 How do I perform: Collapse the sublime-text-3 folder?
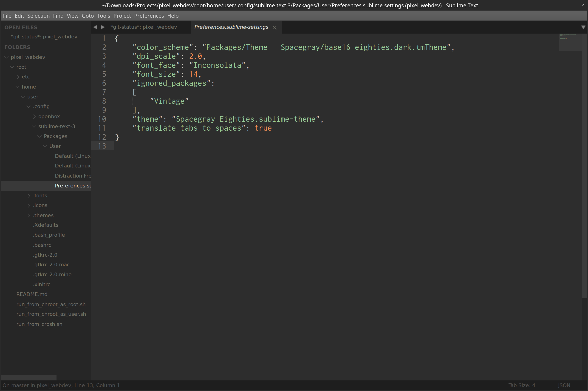tap(34, 126)
